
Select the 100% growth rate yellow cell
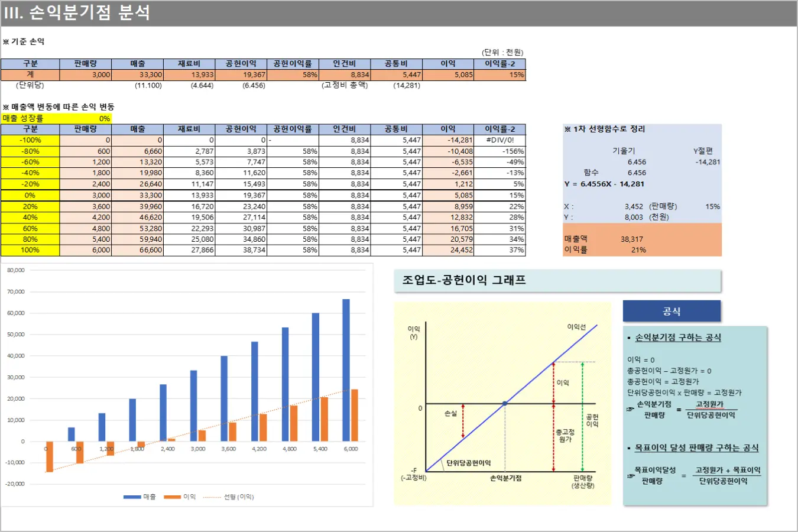(31, 251)
